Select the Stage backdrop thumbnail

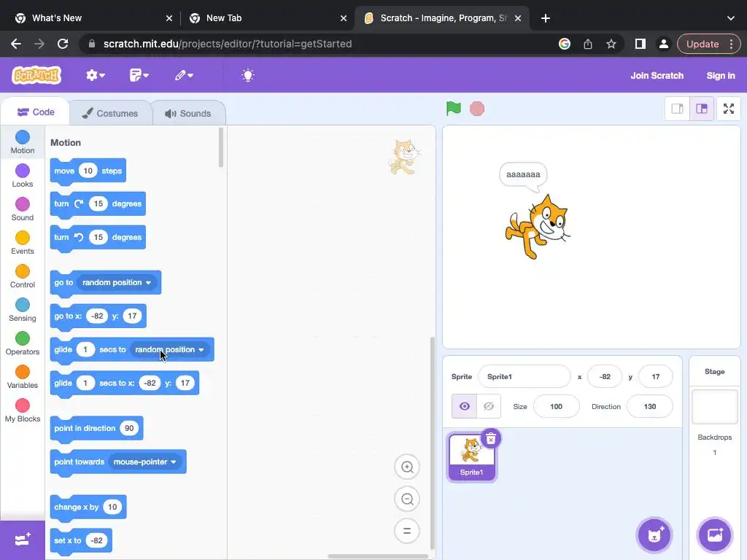(715, 407)
